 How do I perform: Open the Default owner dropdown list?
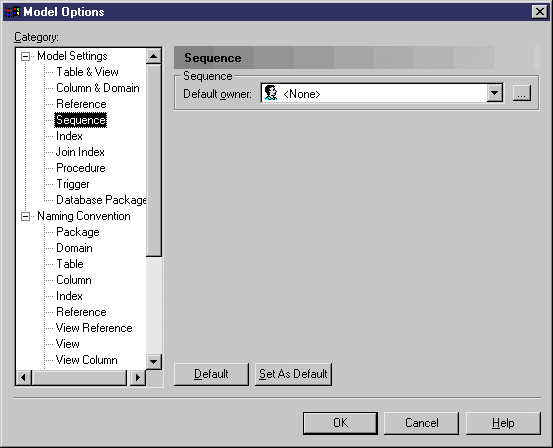(494, 93)
